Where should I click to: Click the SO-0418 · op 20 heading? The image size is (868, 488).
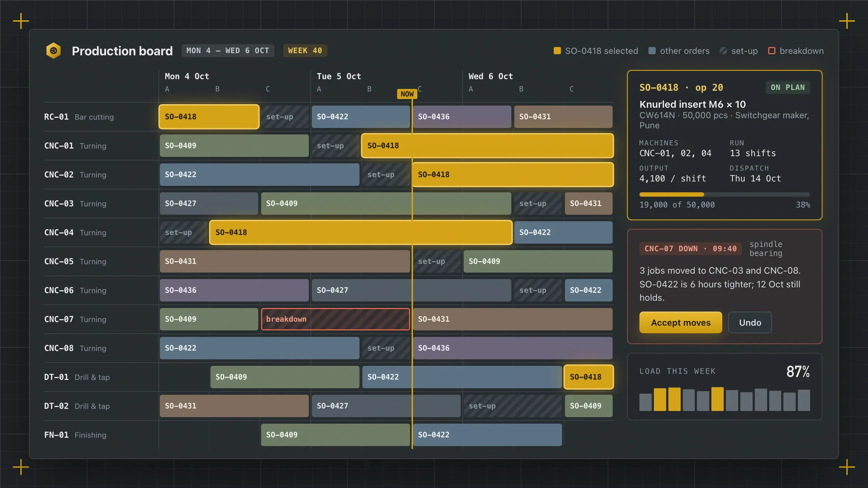(681, 87)
